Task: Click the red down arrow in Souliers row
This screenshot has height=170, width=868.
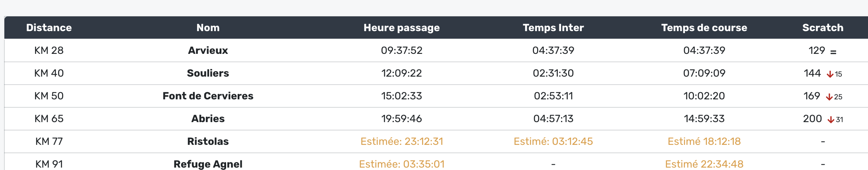Action: tap(830, 74)
